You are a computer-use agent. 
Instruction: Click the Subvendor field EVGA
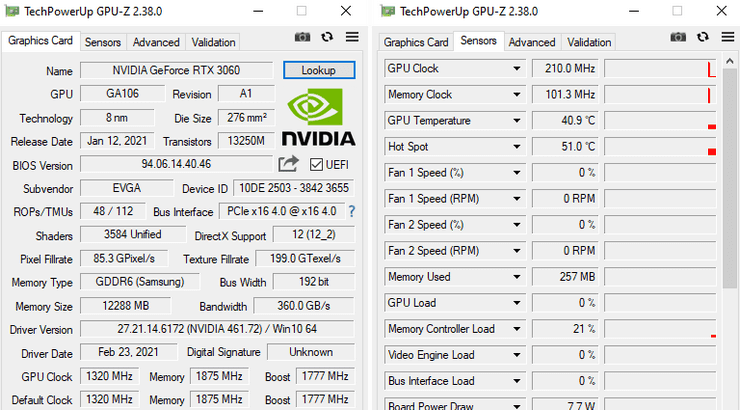[126, 188]
